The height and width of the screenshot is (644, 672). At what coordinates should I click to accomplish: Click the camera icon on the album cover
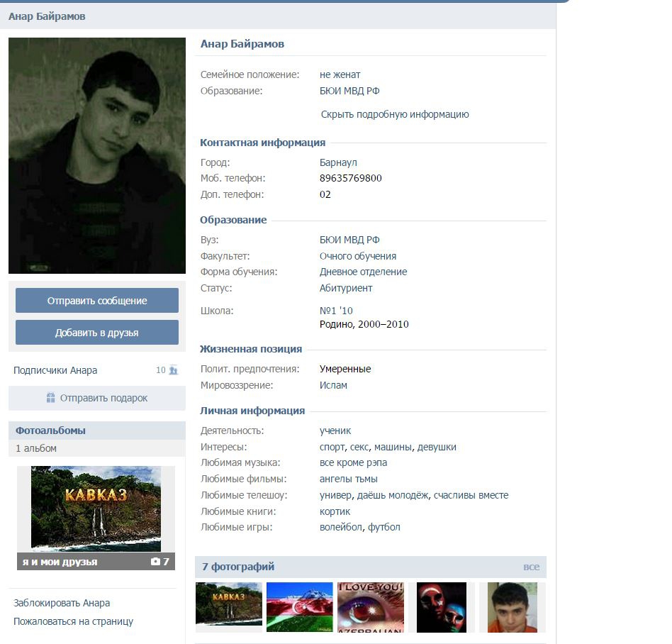tap(155, 561)
